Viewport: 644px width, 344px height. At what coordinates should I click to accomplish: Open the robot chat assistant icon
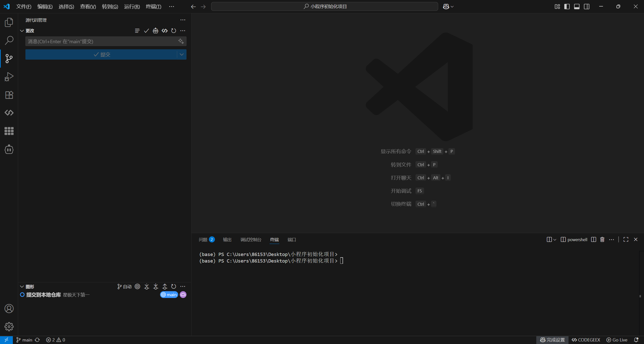[x=9, y=149]
